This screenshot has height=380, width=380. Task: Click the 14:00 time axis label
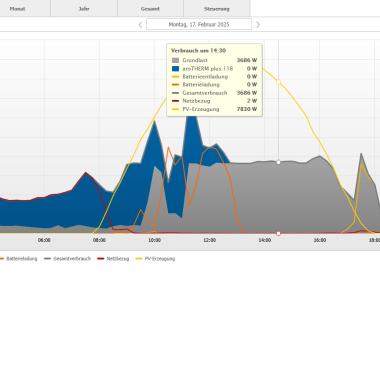[265, 240]
